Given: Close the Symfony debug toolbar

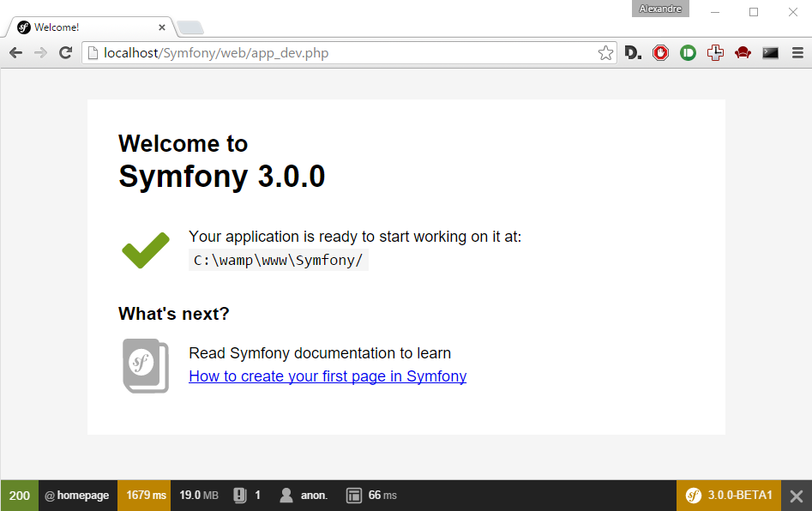Looking at the screenshot, I should point(797,496).
